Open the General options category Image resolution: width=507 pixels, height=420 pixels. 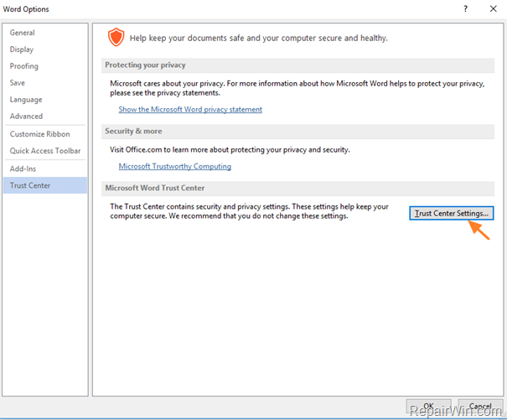click(45, 33)
